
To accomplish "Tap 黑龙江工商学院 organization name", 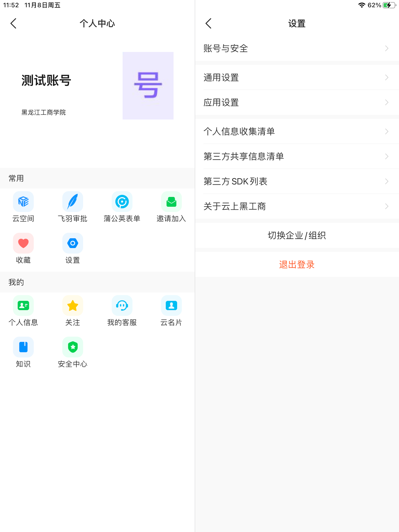I will click(x=43, y=112).
